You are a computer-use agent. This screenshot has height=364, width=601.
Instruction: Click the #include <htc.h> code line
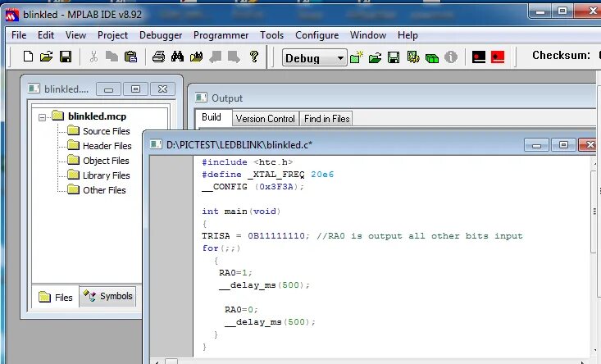(x=248, y=162)
